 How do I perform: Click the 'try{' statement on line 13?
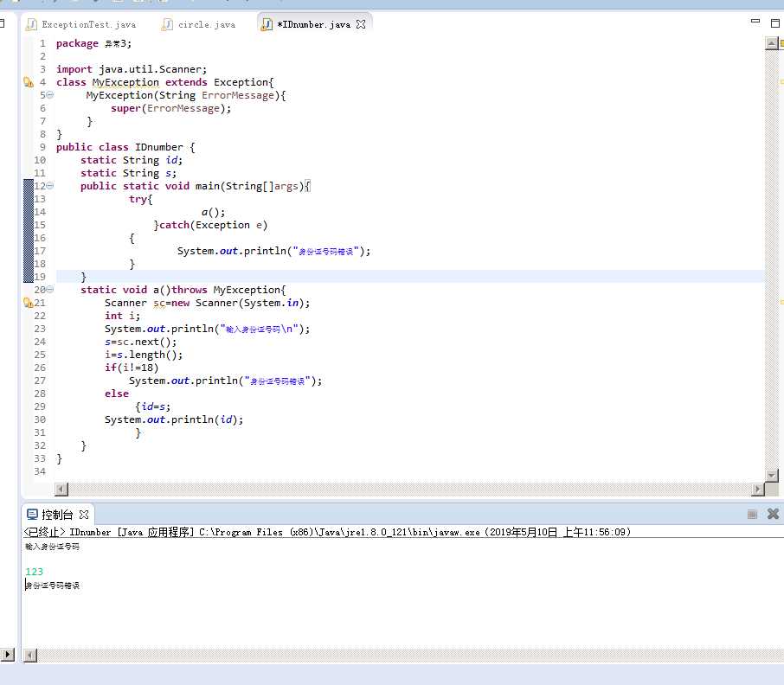(x=140, y=199)
